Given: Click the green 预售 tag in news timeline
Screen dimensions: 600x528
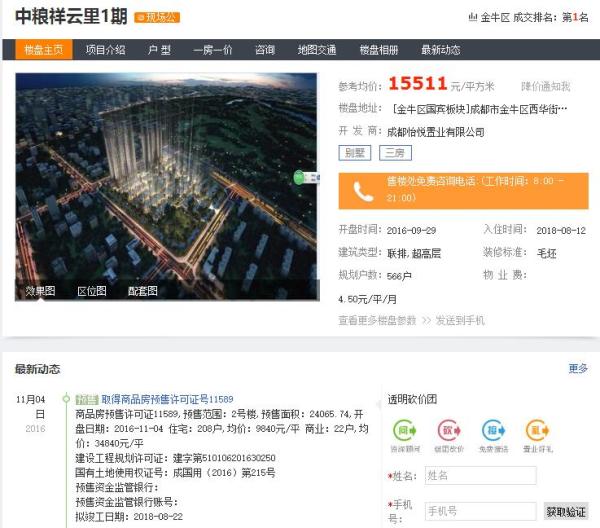Looking at the screenshot, I should [87, 399].
